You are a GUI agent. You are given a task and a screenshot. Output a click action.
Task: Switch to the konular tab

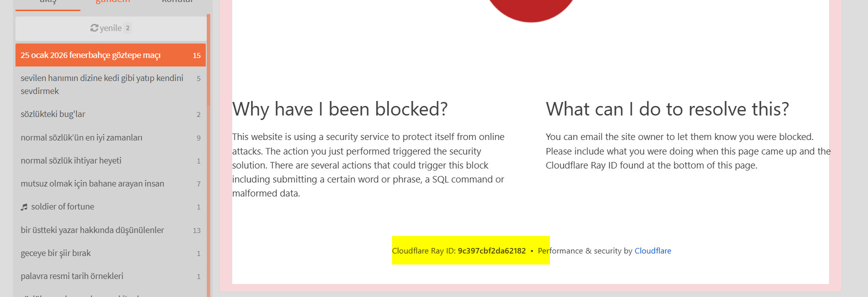(x=177, y=2)
